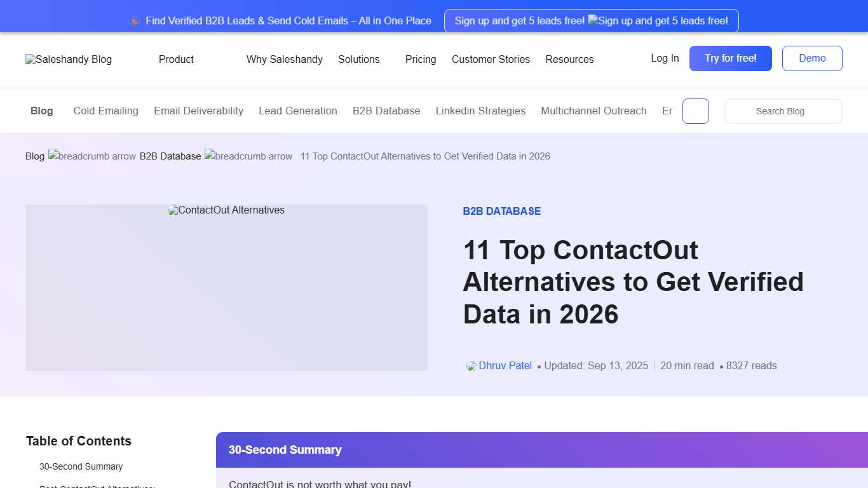Screen dimensions: 868x488
Task: Jump to 30-Second Summary in Table of Contents
Action: click(81, 466)
